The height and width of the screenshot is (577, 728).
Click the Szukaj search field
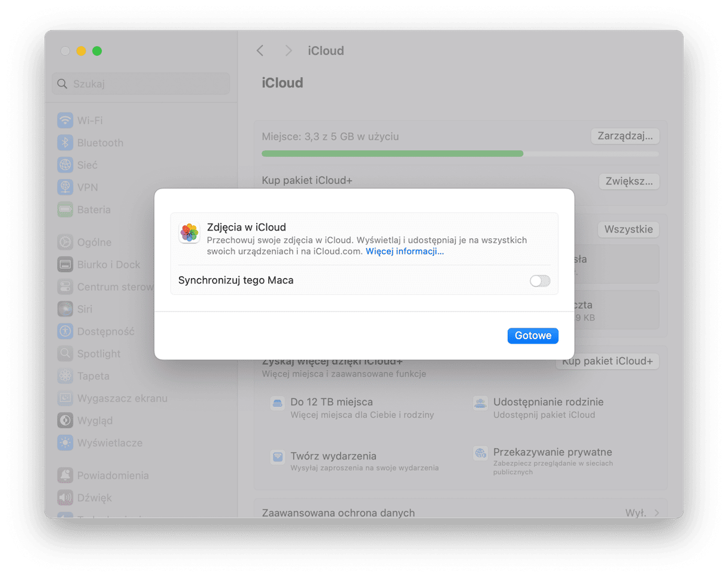point(141,84)
